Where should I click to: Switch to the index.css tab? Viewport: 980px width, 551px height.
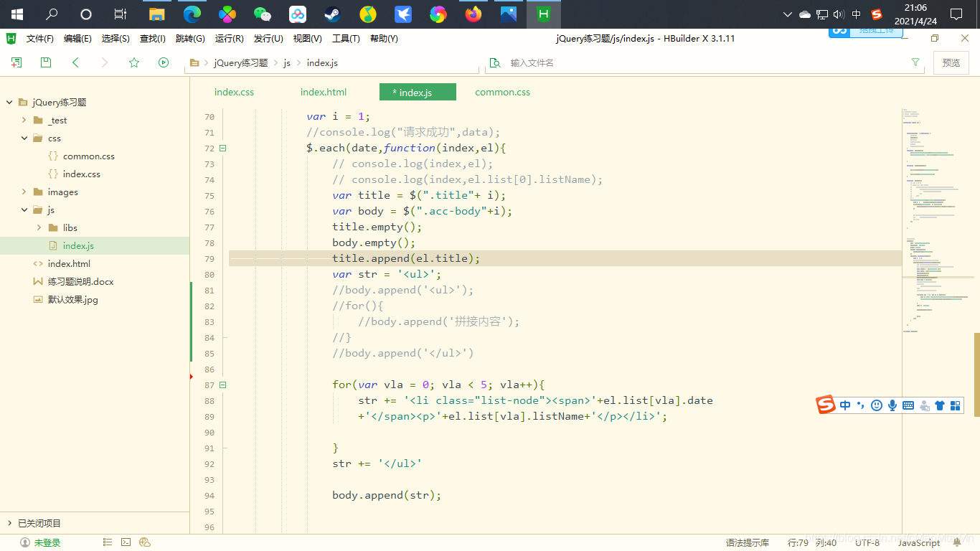(234, 92)
